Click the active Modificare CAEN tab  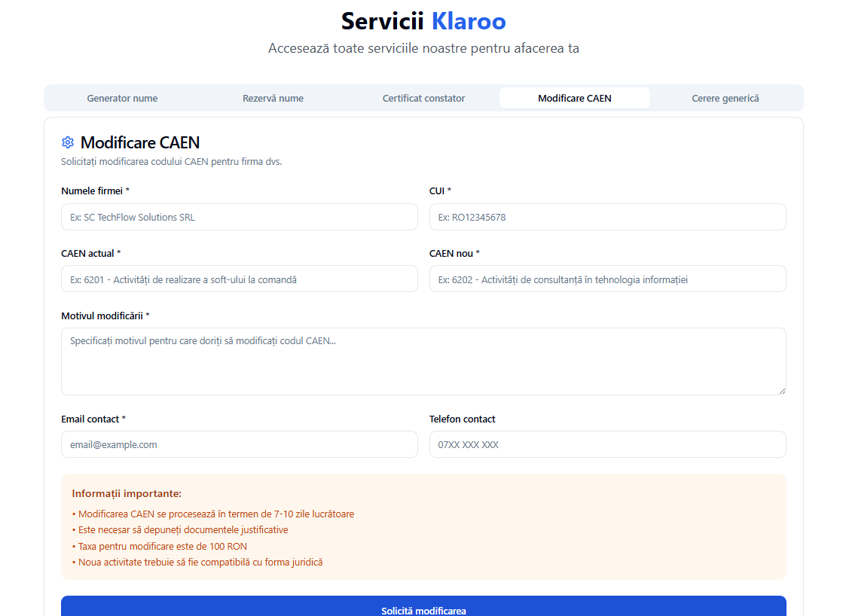coord(574,98)
